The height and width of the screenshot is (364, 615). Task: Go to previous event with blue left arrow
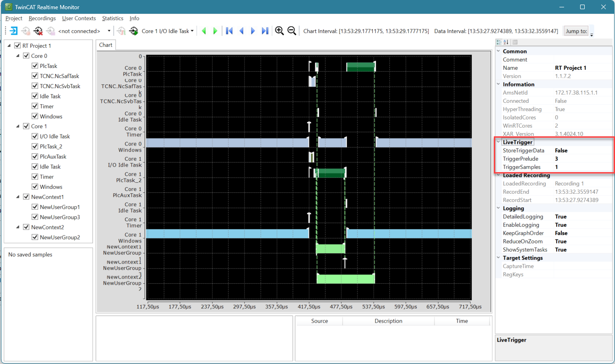(x=241, y=31)
